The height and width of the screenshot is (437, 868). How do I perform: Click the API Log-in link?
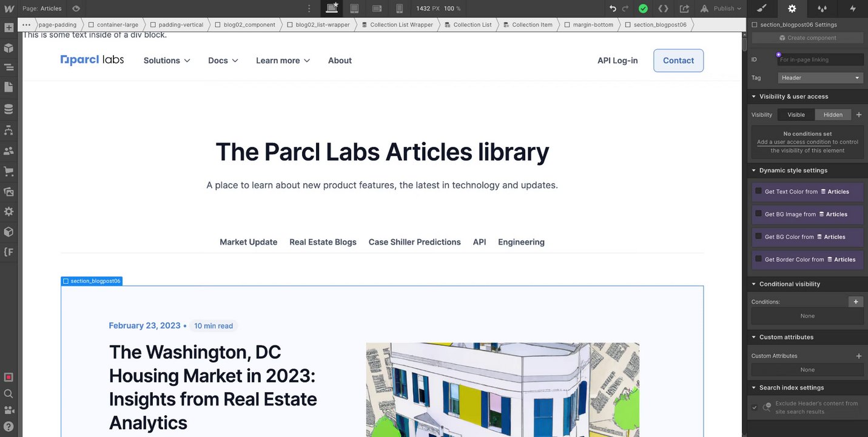pyautogui.click(x=617, y=61)
